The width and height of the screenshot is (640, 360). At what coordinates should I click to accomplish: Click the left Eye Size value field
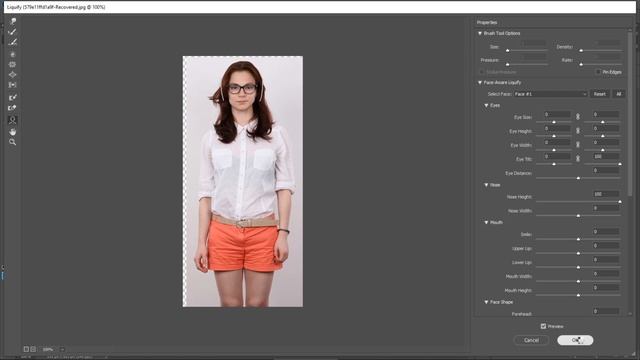point(557,114)
